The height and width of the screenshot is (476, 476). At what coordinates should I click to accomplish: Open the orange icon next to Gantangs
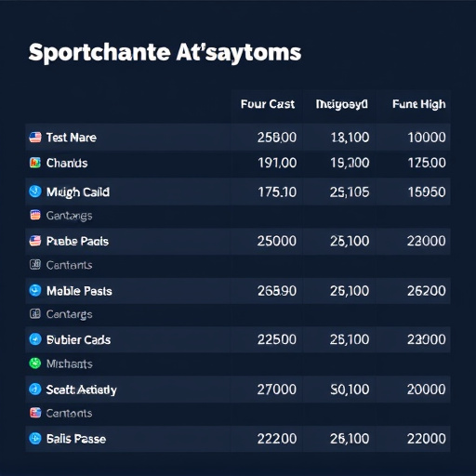35,215
